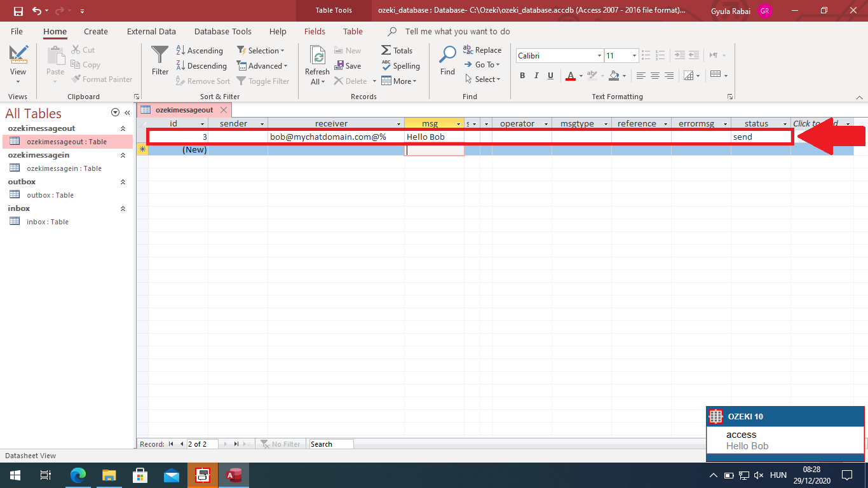
Task: Click the Search box in record navigation bar
Action: point(330,444)
